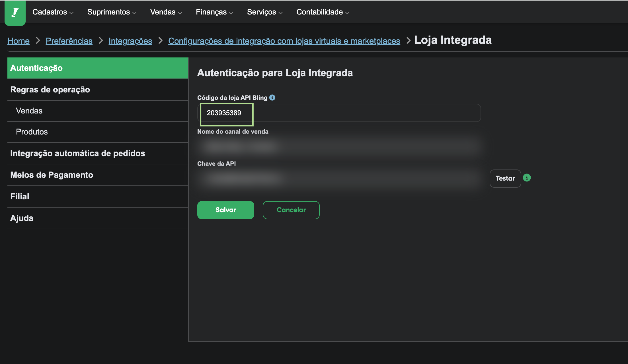Screen dimensions: 628x364
Task: Go to Home breadcrumb link
Action: click(19, 41)
